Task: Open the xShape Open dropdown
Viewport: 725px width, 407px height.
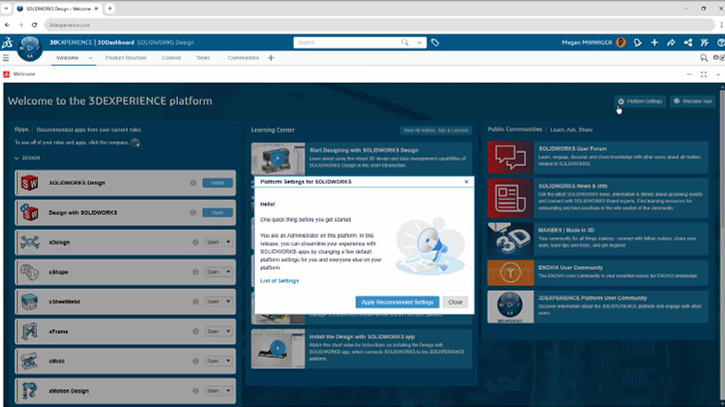Action: 228,272
